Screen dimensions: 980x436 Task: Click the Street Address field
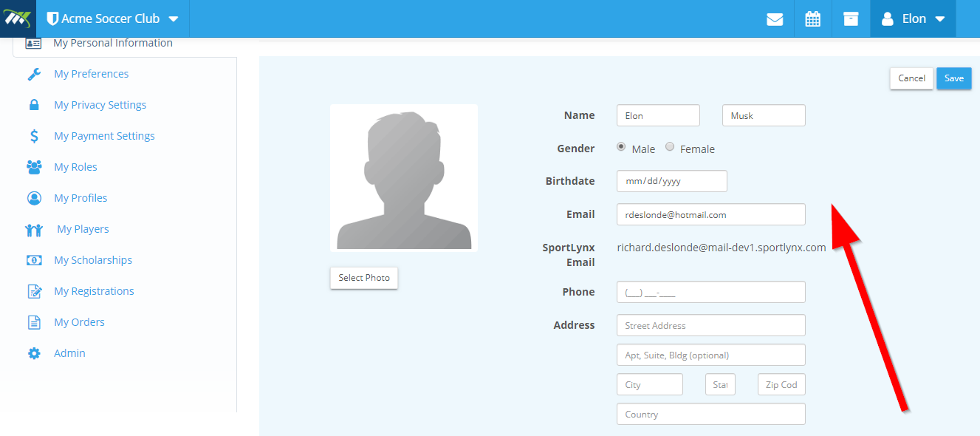coord(711,325)
